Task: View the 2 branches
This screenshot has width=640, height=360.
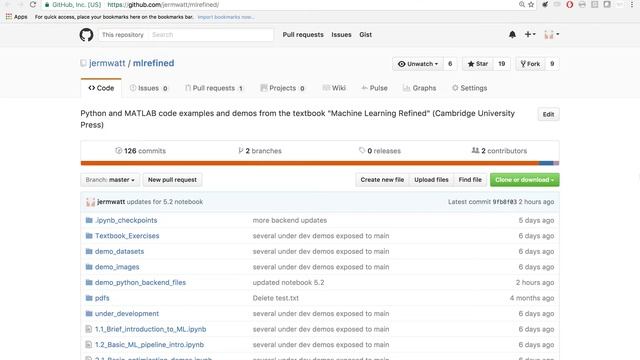Action: pos(260,151)
